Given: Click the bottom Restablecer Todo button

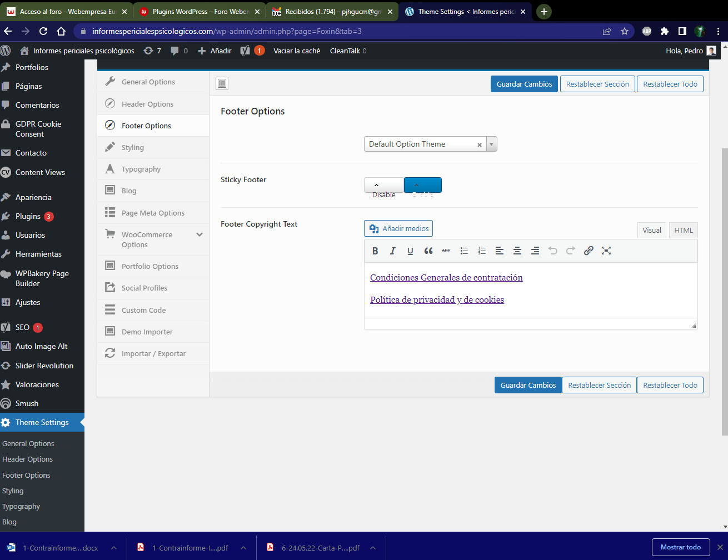Looking at the screenshot, I should click(670, 385).
